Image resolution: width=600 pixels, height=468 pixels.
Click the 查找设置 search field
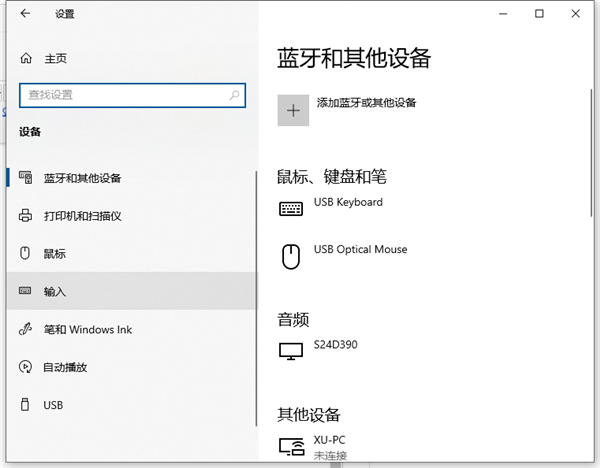click(x=132, y=95)
